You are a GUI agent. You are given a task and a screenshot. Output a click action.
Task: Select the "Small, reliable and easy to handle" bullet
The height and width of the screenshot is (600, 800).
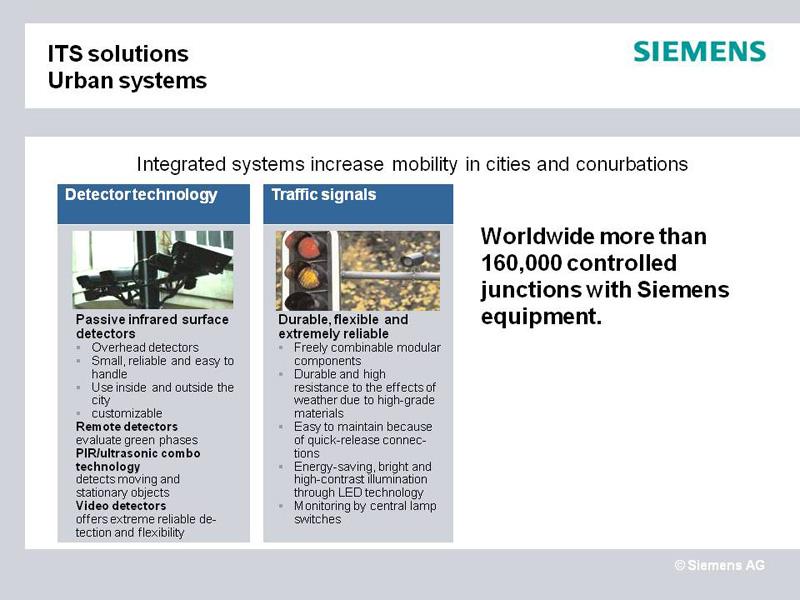[162, 367]
